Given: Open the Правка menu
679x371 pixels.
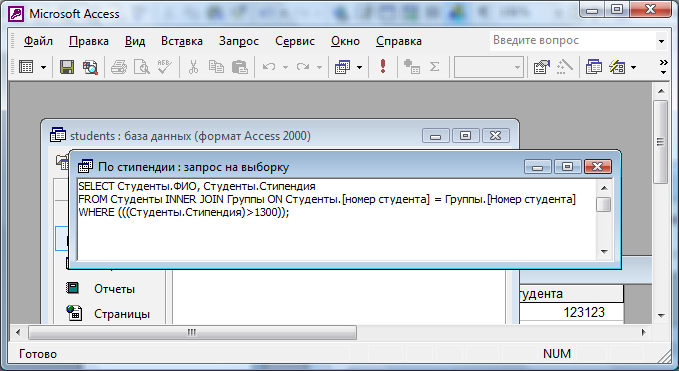Looking at the screenshot, I should (89, 41).
